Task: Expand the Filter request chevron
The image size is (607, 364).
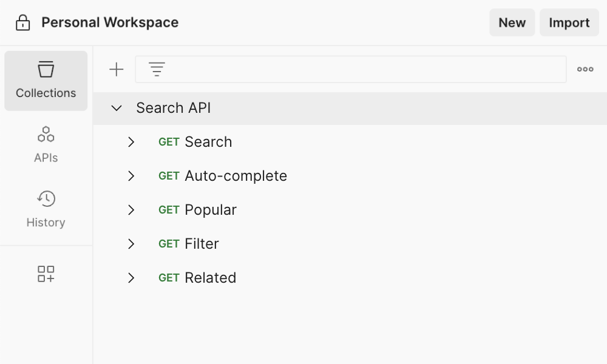Action: point(131,244)
